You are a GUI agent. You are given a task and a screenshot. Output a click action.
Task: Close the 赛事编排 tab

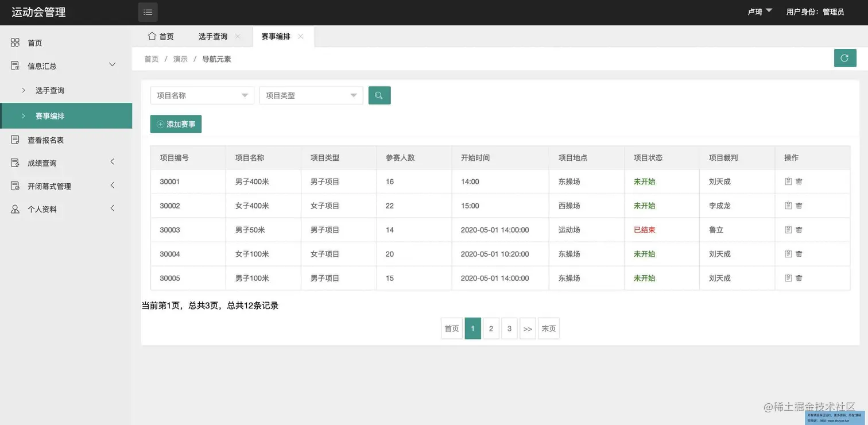pyautogui.click(x=300, y=36)
